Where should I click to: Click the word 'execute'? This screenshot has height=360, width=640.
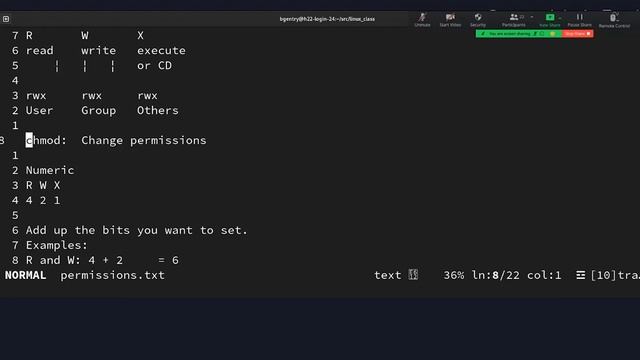coord(161,51)
